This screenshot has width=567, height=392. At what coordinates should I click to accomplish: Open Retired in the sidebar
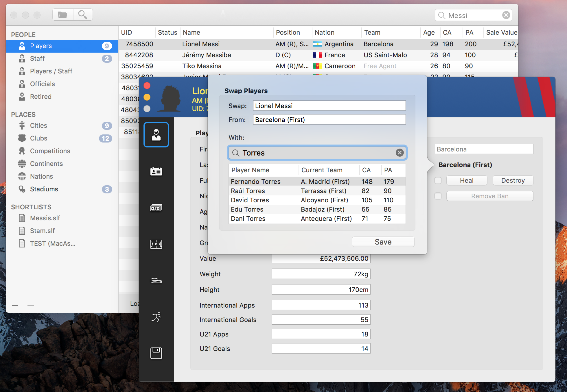62,97
